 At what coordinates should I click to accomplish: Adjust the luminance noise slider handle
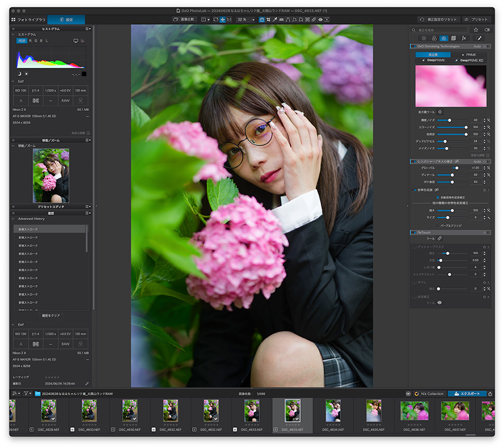pos(449,120)
